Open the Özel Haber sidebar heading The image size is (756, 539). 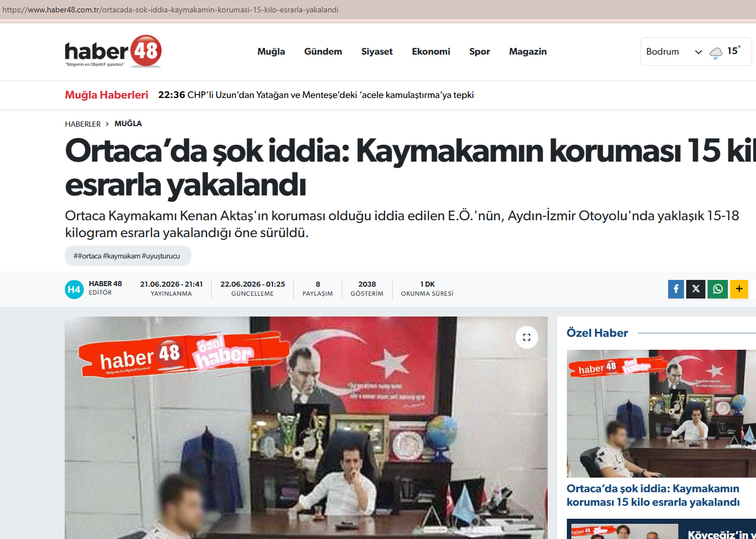(597, 333)
